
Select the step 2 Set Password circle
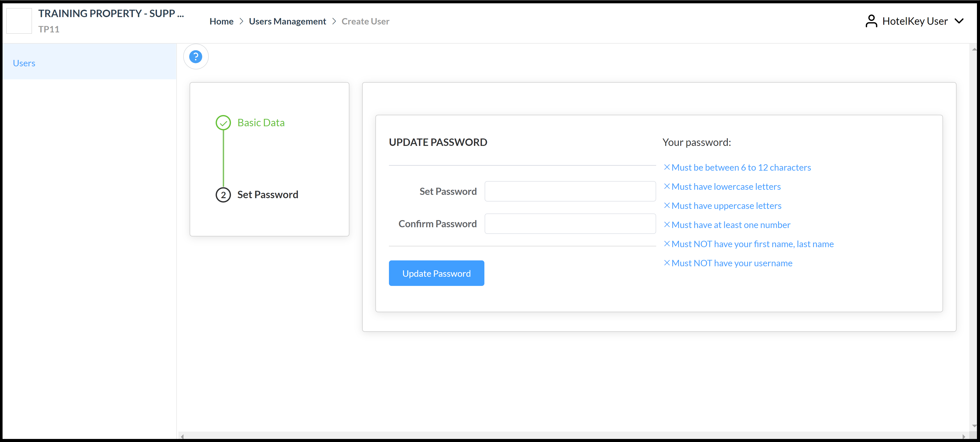coord(223,195)
